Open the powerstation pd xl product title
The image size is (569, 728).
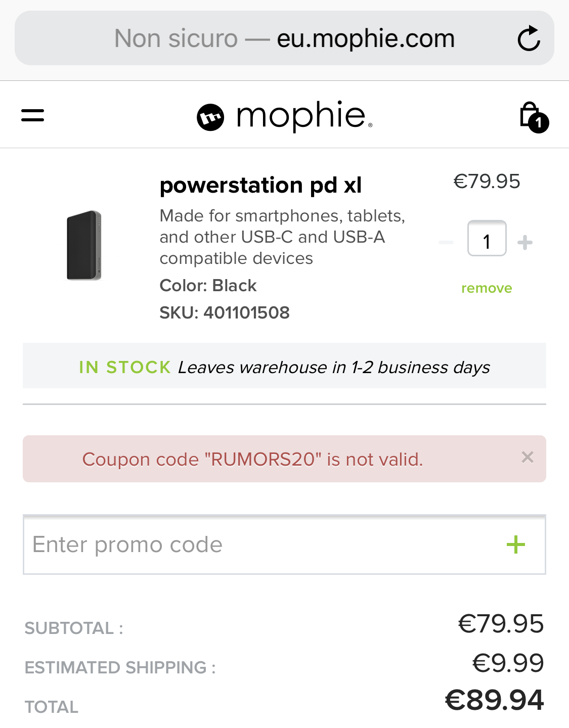[x=260, y=186]
